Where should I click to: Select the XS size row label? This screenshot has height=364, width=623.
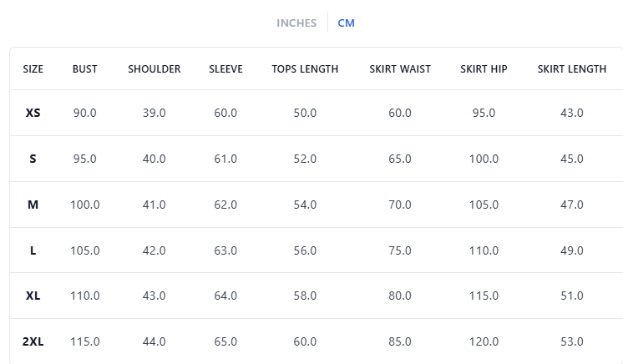point(33,113)
